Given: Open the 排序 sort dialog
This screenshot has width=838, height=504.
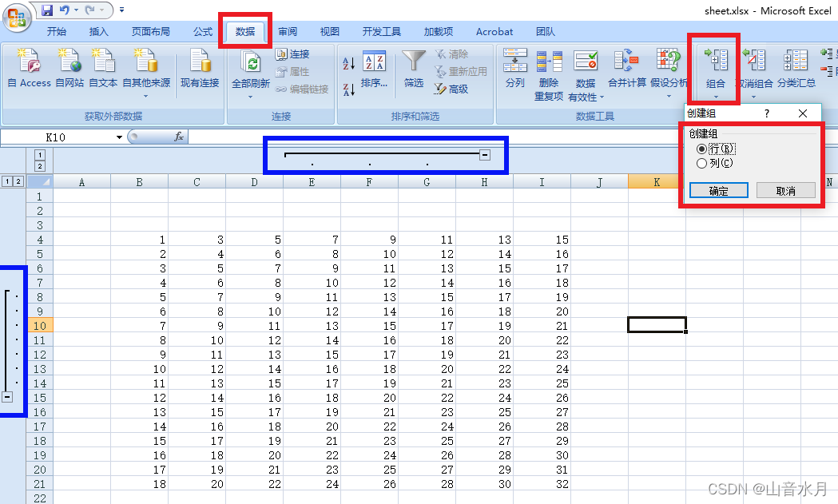Looking at the screenshot, I should click(374, 68).
